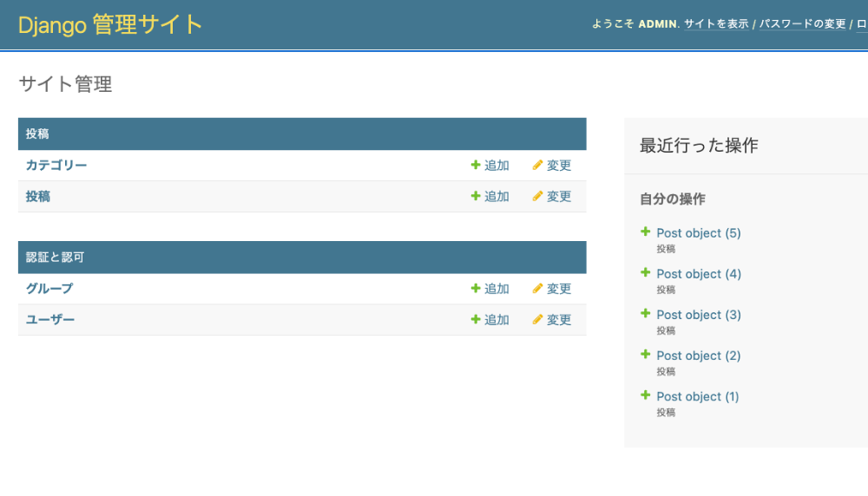
Task: Click plus icon next to Post object (5)
Action: tap(645, 232)
